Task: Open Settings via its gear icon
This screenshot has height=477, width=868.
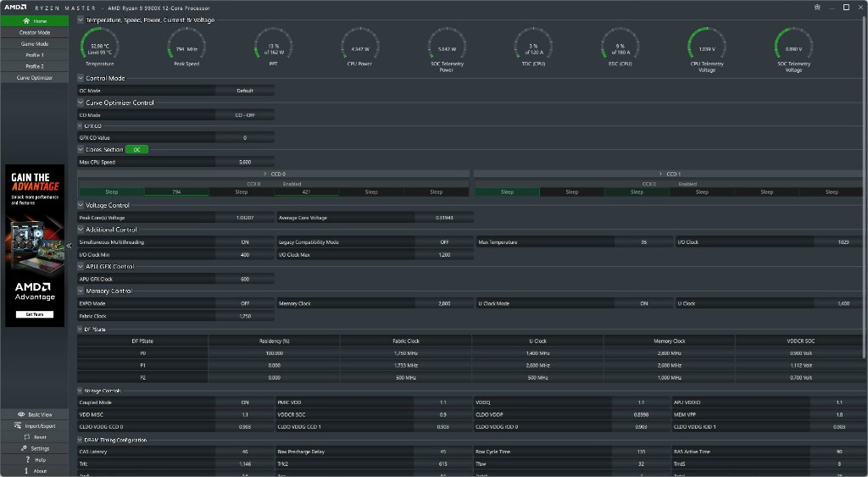Action: 24,448
